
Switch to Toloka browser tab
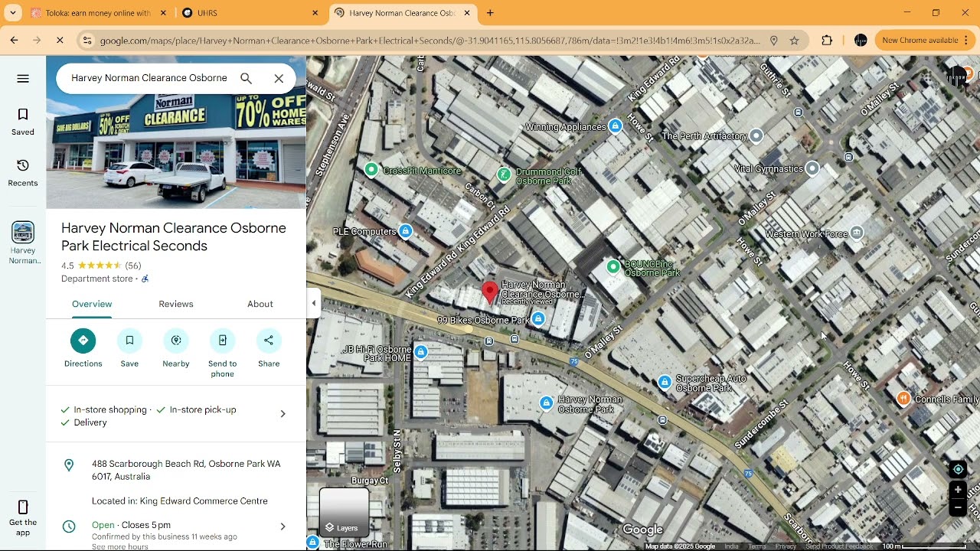[x=98, y=13]
